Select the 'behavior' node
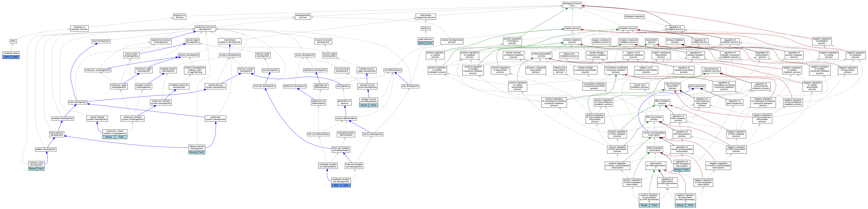868x209 pixels. coord(426,28)
